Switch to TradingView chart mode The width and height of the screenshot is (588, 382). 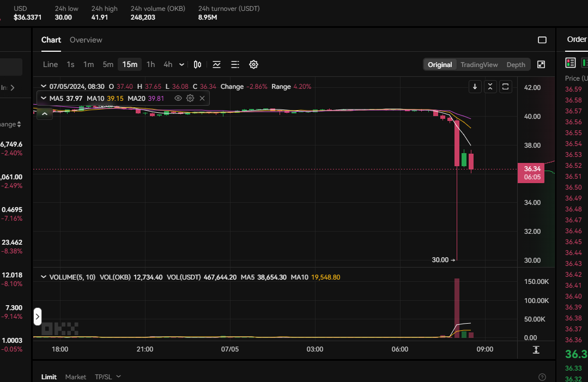pos(479,64)
